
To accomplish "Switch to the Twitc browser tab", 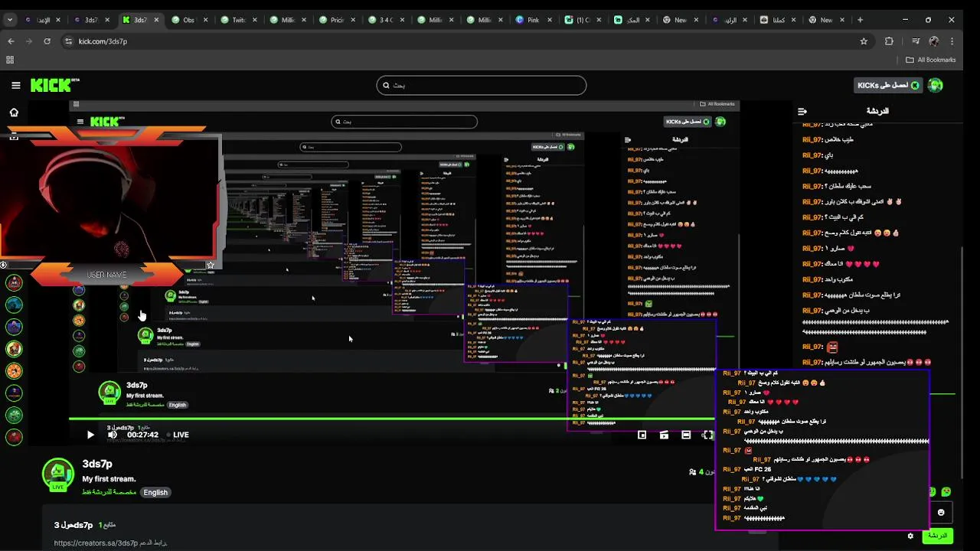I will 238,20.
